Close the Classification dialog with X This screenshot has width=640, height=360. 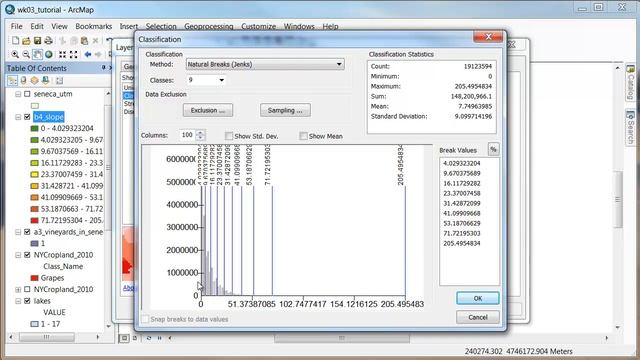pos(488,37)
